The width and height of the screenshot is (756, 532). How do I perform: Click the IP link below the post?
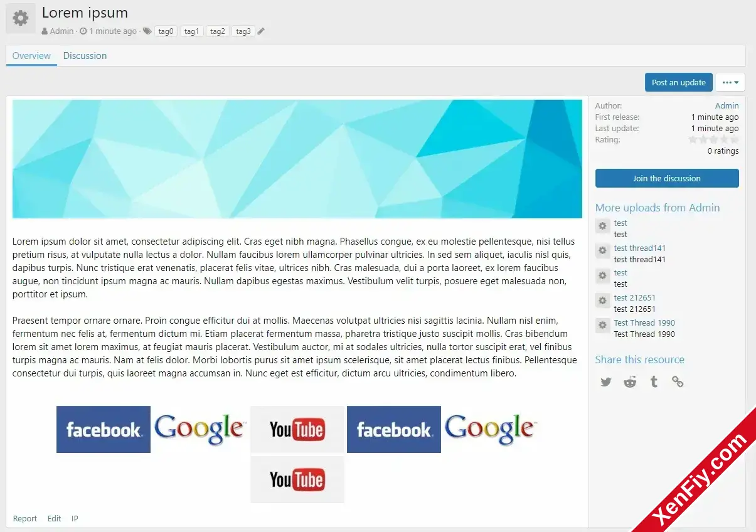[75, 519]
